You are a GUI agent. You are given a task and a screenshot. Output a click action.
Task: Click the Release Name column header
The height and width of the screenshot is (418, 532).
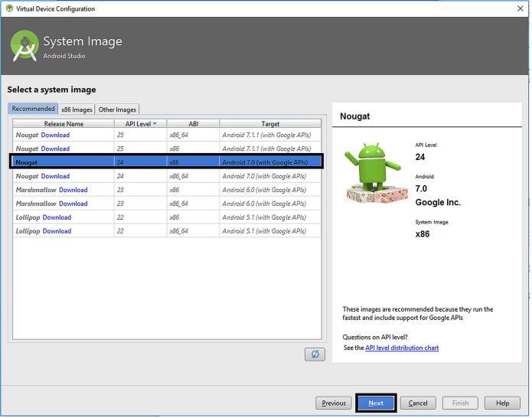[64, 124]
